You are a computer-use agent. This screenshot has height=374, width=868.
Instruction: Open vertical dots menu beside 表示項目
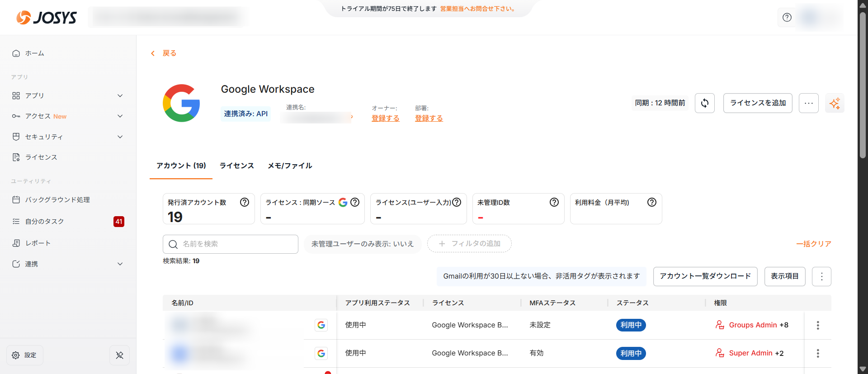tap(821, 276)
